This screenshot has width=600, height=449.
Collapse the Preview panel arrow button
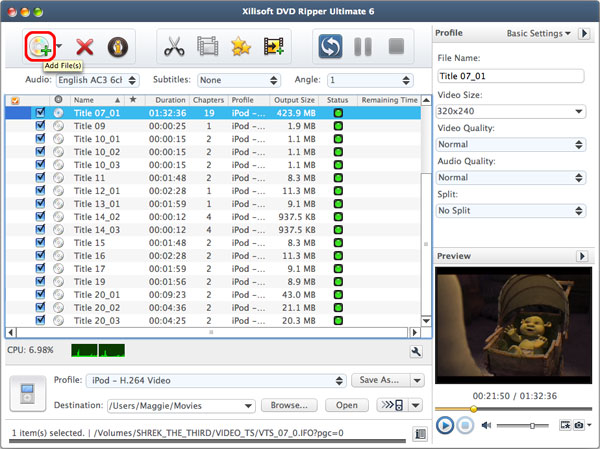pos(582,256)
